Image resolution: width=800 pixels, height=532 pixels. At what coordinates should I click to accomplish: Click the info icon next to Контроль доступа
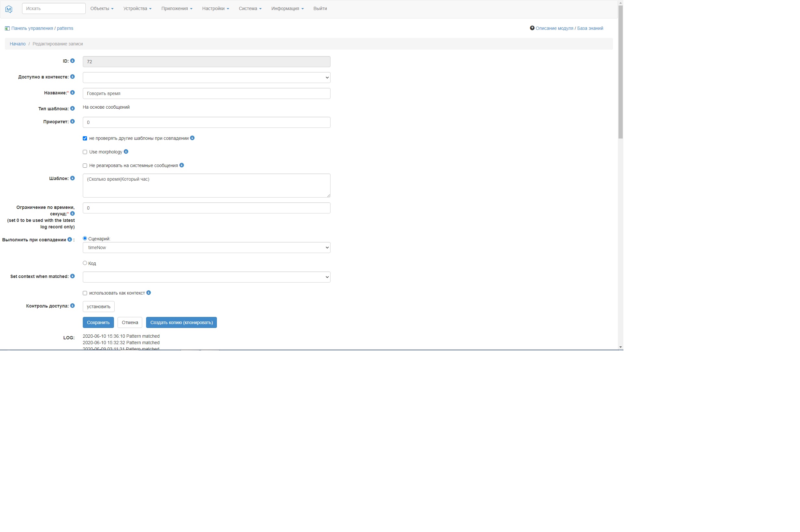[x=72, y=306]
